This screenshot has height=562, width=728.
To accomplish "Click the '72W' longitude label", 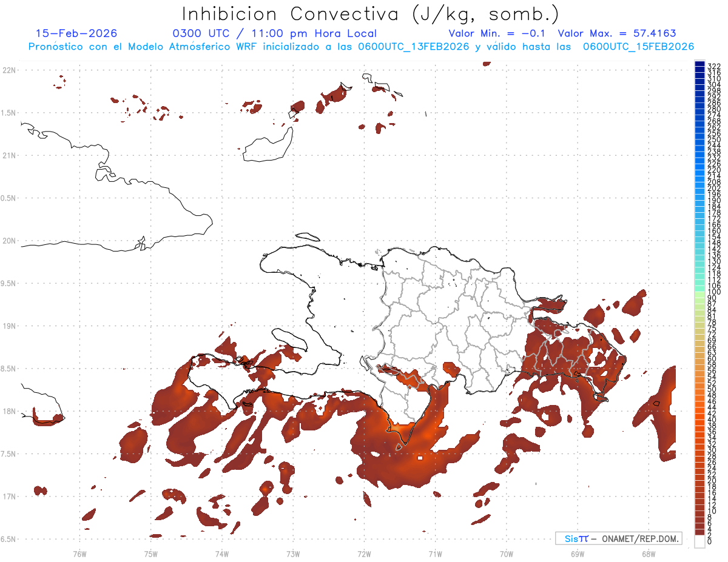I will (x=364, y=553).
